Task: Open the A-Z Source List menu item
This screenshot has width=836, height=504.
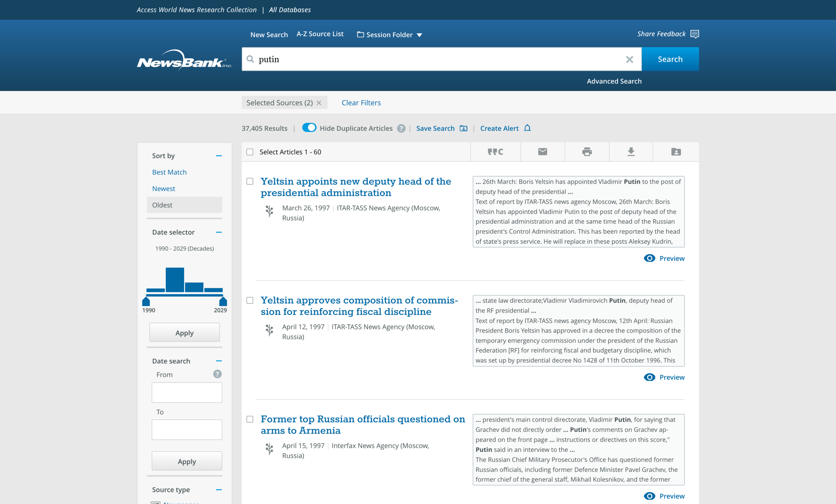Action: [320, 34]
